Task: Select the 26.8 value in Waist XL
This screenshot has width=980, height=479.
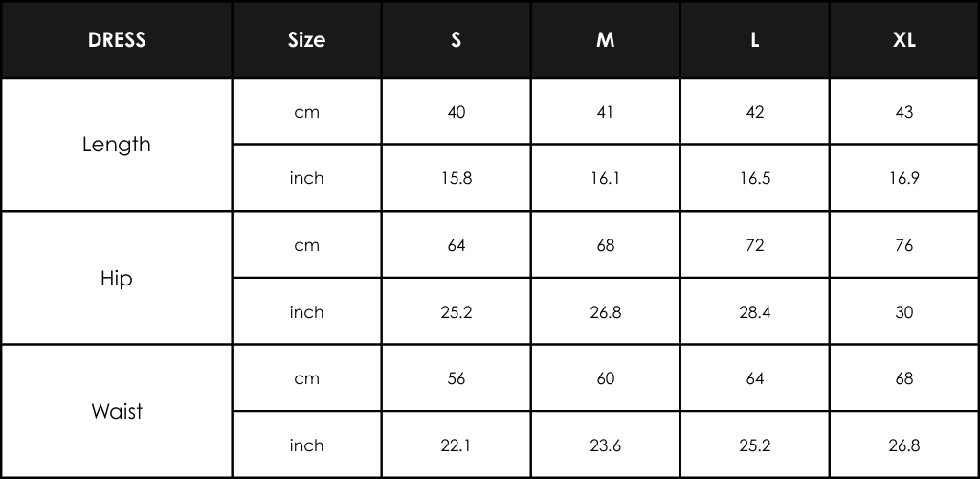Action: coord(904,445)
